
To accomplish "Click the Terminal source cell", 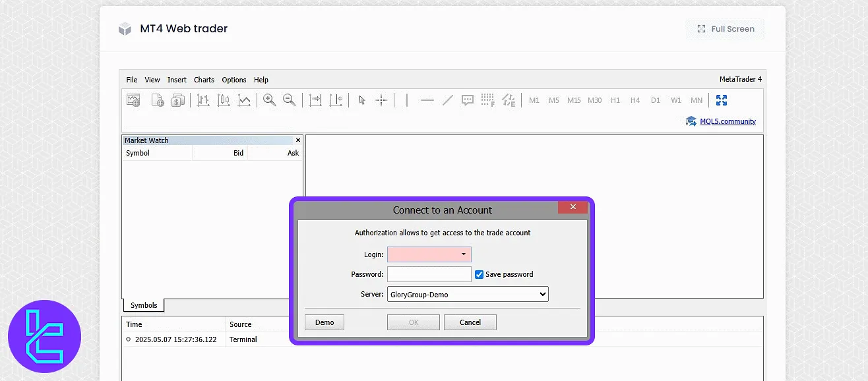I will tap(243, 339).
